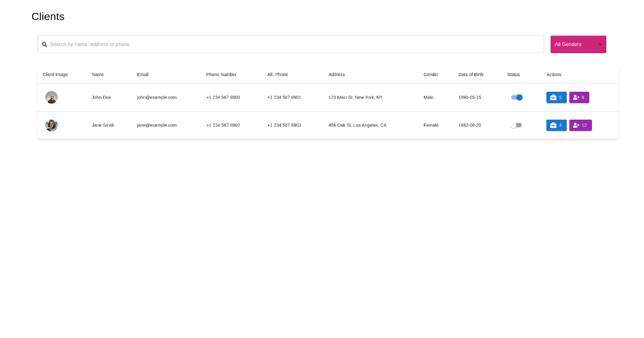Screen dimensions: 644x338
Task: Click John Doe's add-user button showing 8
Action: tap(579, 97)
